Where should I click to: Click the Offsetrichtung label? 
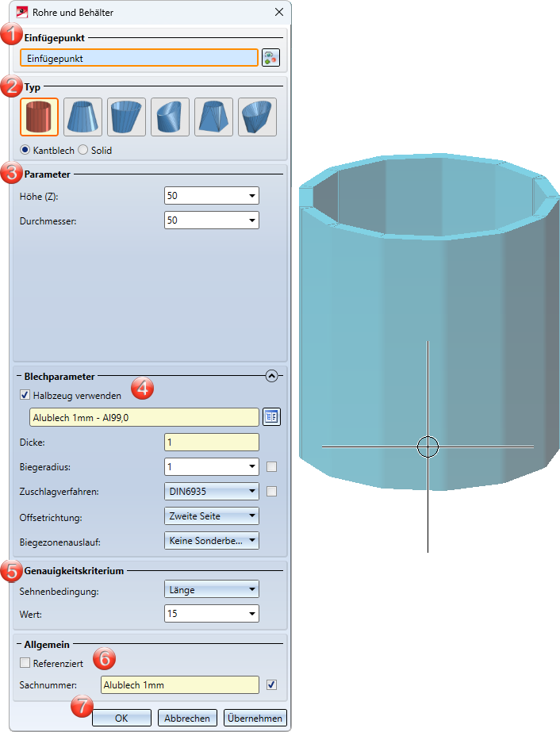tap(51, 518)
